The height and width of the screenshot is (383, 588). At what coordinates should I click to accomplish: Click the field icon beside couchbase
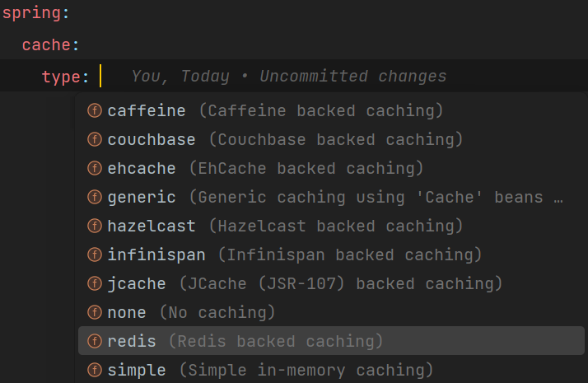coord(95,140)
